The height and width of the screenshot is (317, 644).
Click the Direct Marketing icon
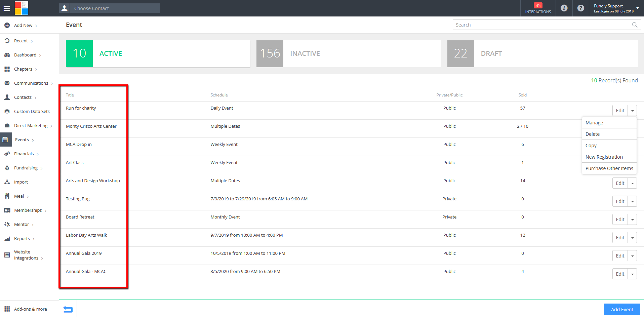point(7,125)
